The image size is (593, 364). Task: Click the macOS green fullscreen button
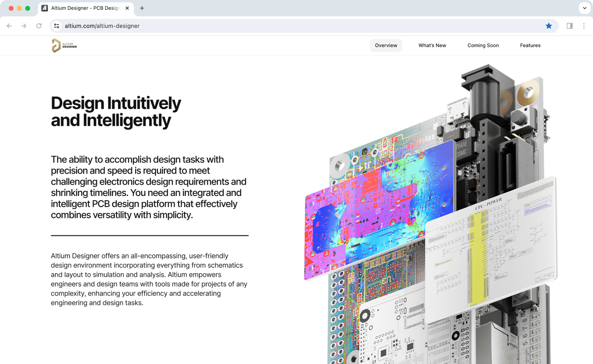28,8
